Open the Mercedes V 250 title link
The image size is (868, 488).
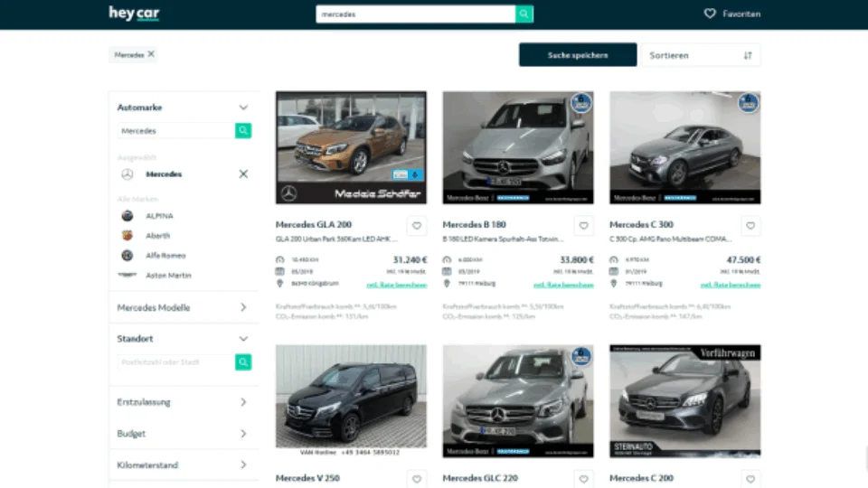307,478
